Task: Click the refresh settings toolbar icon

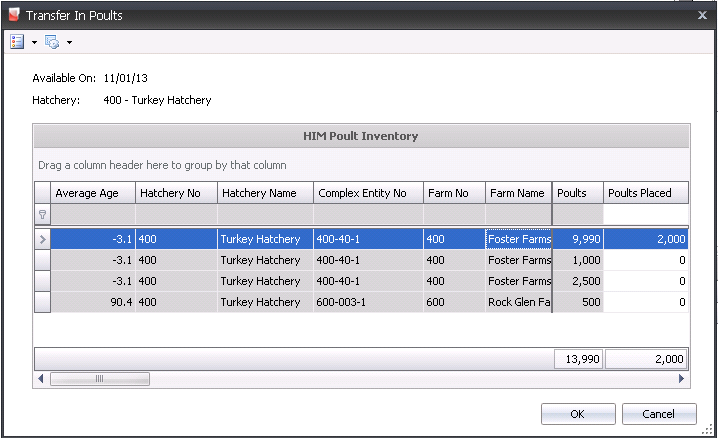Action: click(x=52, y=42)
